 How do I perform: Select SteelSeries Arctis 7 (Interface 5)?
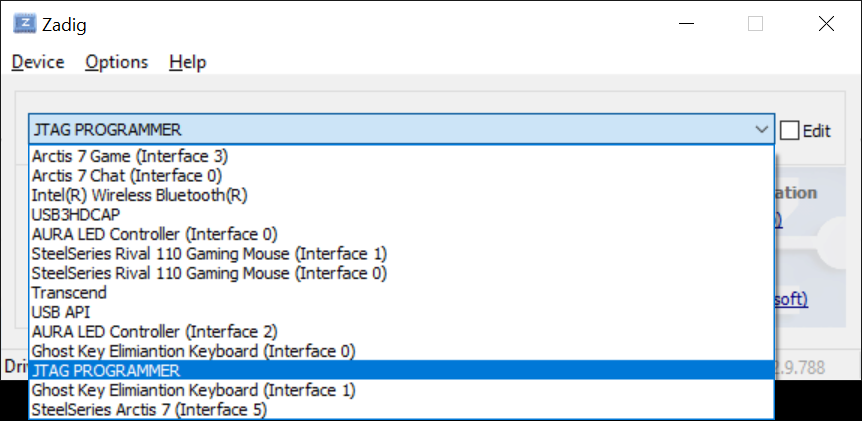click(x=150, y=409)
